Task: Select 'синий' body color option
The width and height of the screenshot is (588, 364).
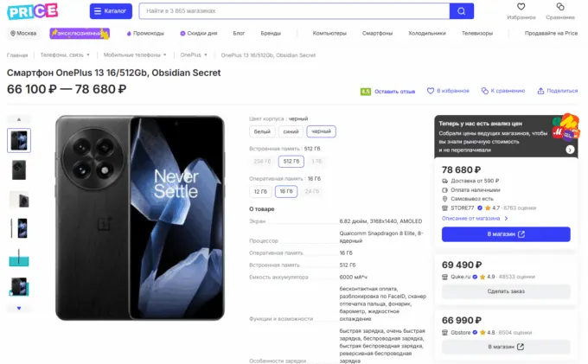Action: tap(291, 131)
